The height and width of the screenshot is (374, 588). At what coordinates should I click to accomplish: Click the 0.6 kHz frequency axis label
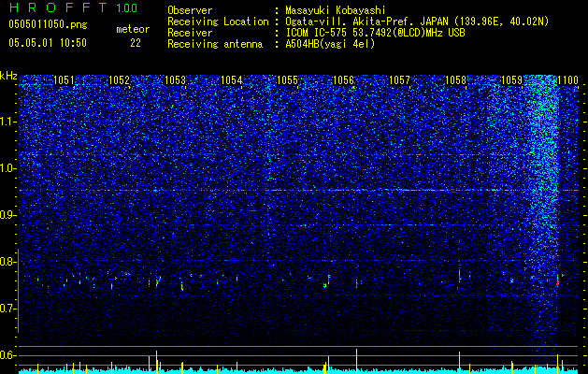click(7, 355)
